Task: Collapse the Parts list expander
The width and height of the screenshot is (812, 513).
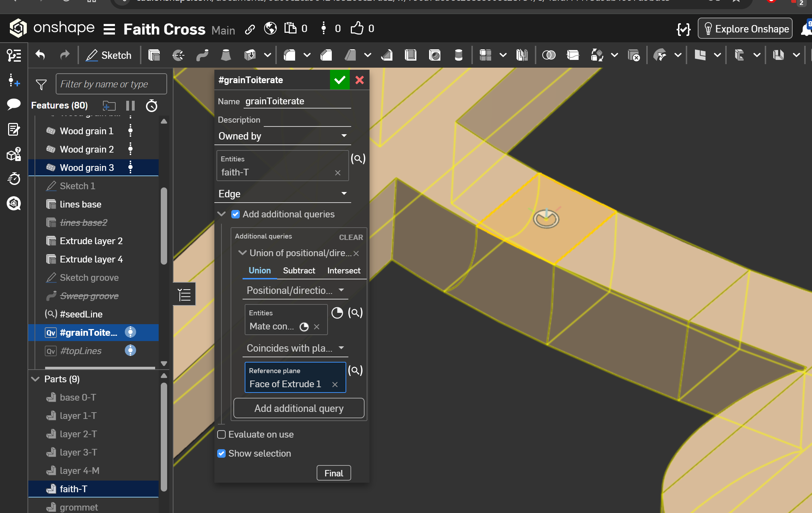Action: coord(35,379)
